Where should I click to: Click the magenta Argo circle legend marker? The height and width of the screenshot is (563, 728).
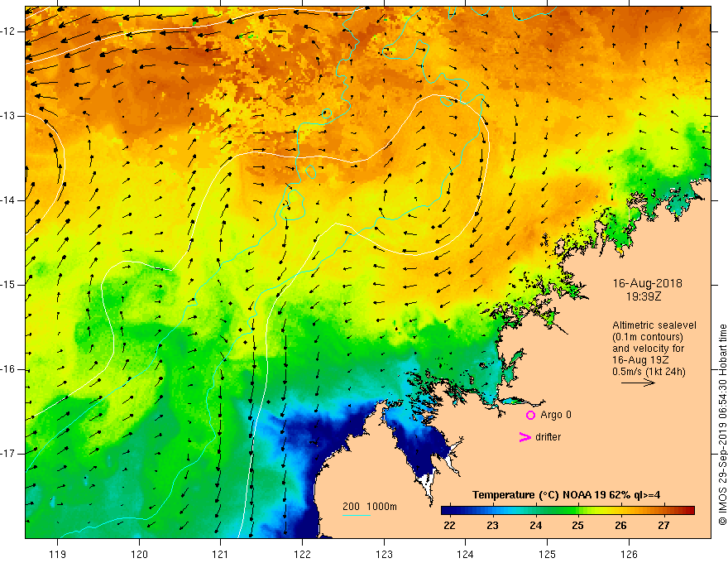click(530, 415)
